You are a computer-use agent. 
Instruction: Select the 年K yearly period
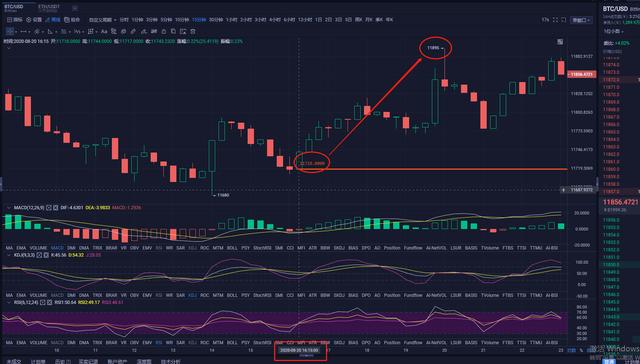click(389, 20)
